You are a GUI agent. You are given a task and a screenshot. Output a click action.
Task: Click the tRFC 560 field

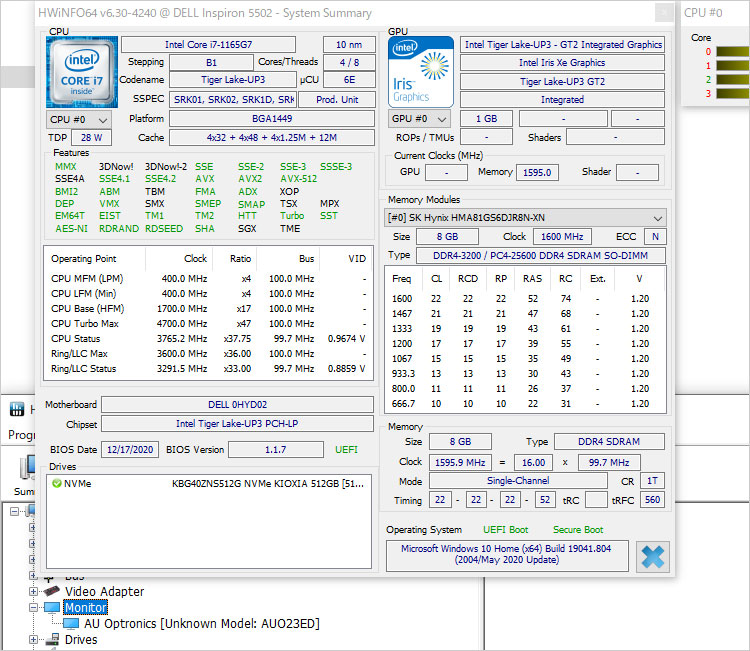652,500
